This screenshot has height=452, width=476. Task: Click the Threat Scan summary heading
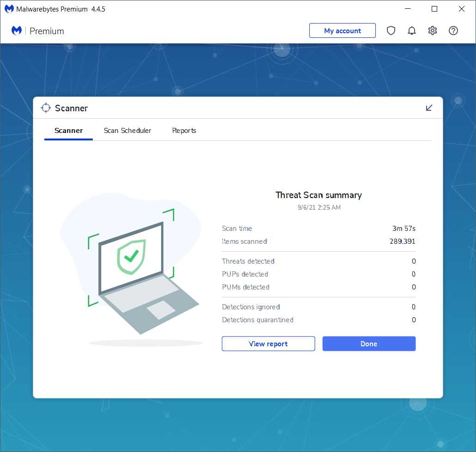319,195
